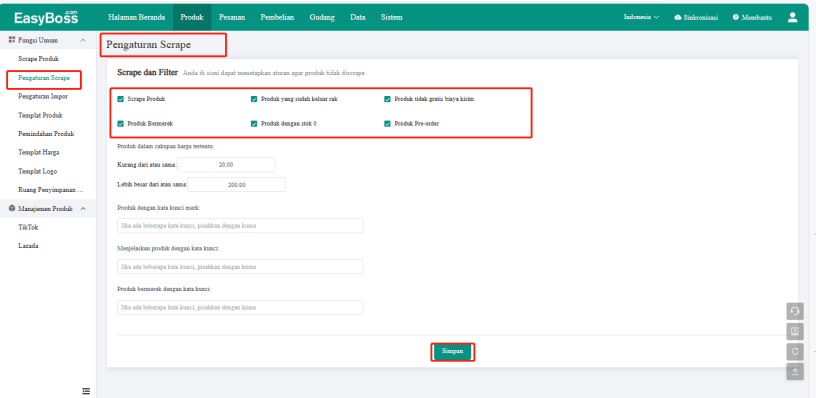Click the Simpan save button

453,351
